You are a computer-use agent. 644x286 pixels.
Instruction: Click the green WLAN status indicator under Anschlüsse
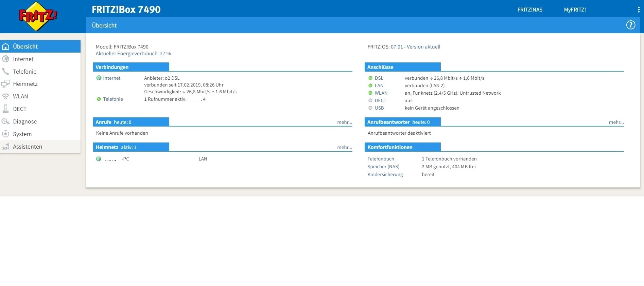click(x=370, y=93)
